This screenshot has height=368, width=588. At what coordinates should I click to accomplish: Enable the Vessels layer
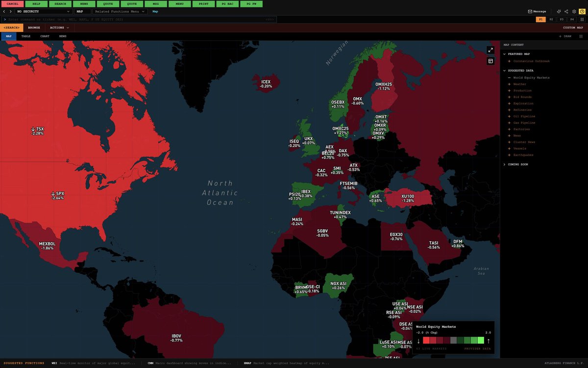point(519,148)
